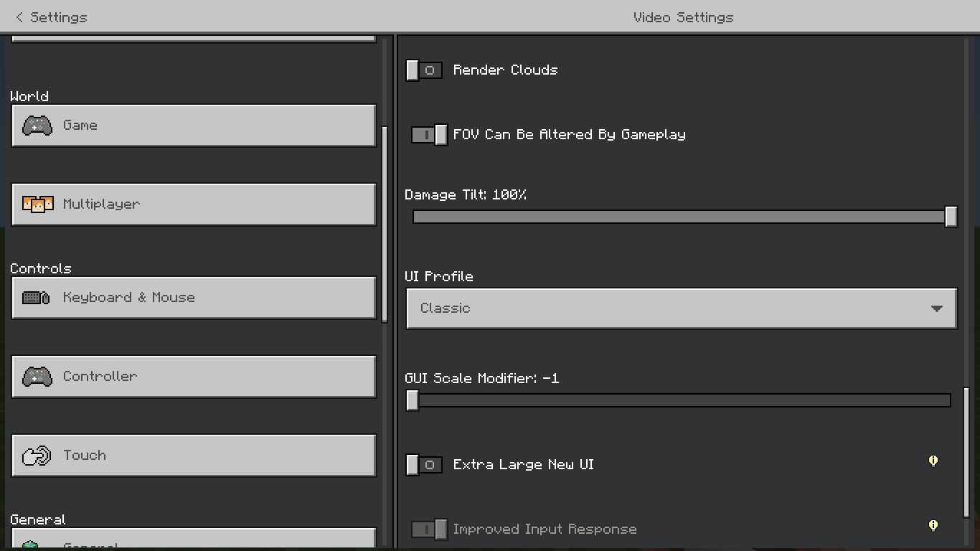Click the keyboard icon beside Keyboard & Mouse
This screenshot has width=980, height=551.
click(36, 298)
